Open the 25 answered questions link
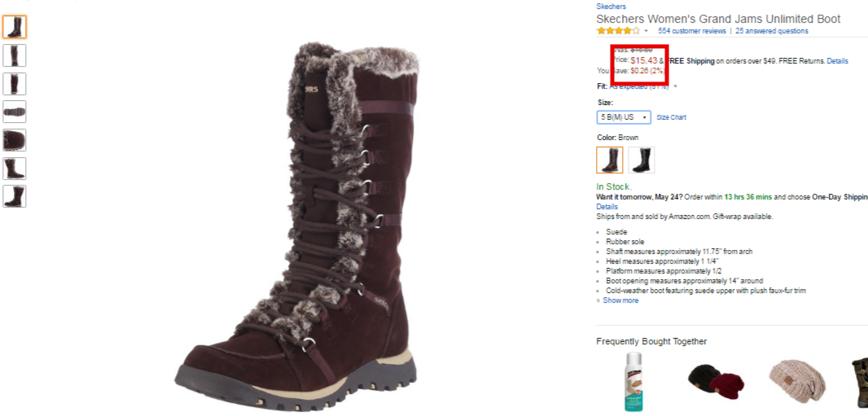Viewport: 868px width, 416px height. coord(772,31)
